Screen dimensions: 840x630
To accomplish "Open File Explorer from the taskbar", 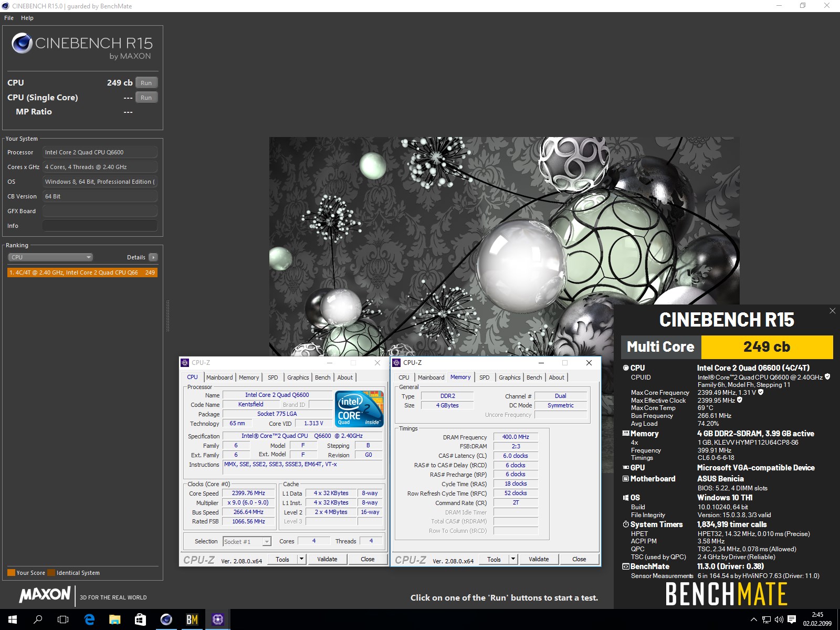I will tap(114, 619).
